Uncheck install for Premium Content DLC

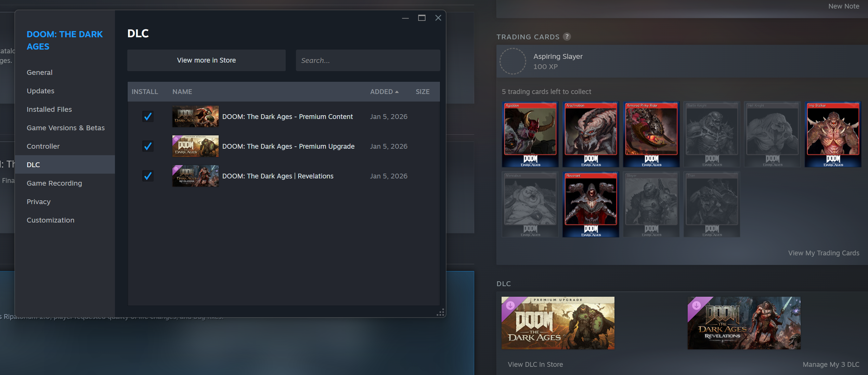148,117
